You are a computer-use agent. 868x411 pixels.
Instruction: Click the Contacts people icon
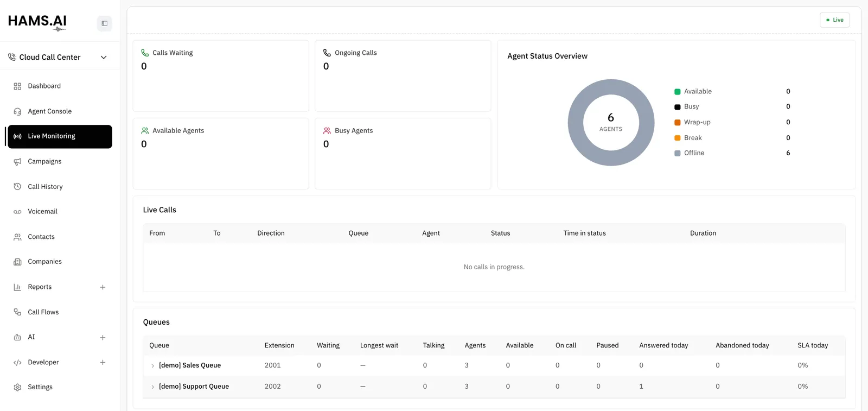(17, 237)
